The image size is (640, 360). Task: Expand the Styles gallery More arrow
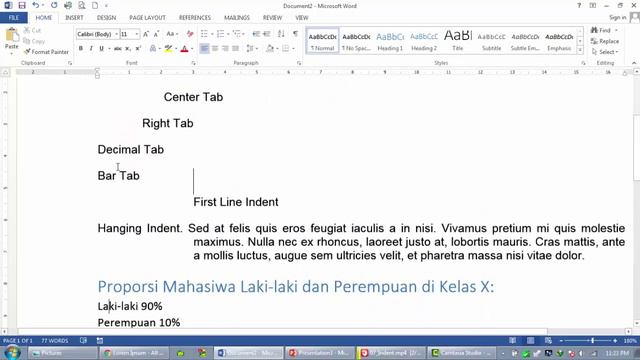click(580, 50)
